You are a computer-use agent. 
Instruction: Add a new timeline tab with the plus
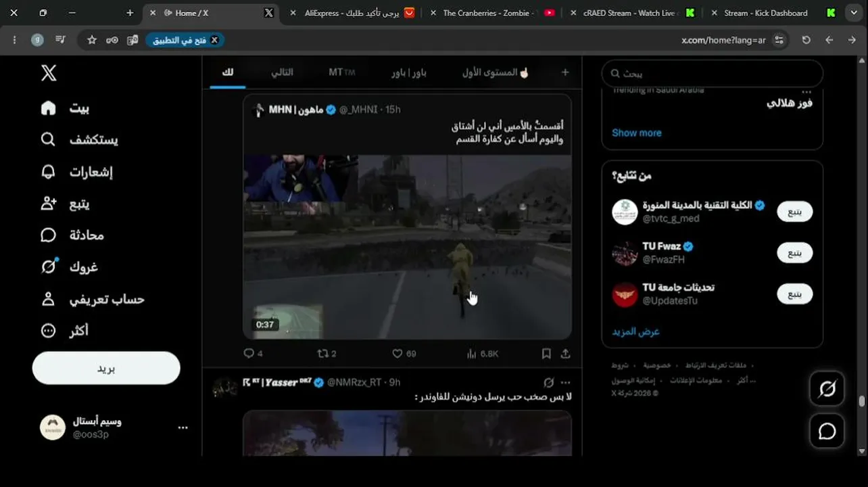565,72
